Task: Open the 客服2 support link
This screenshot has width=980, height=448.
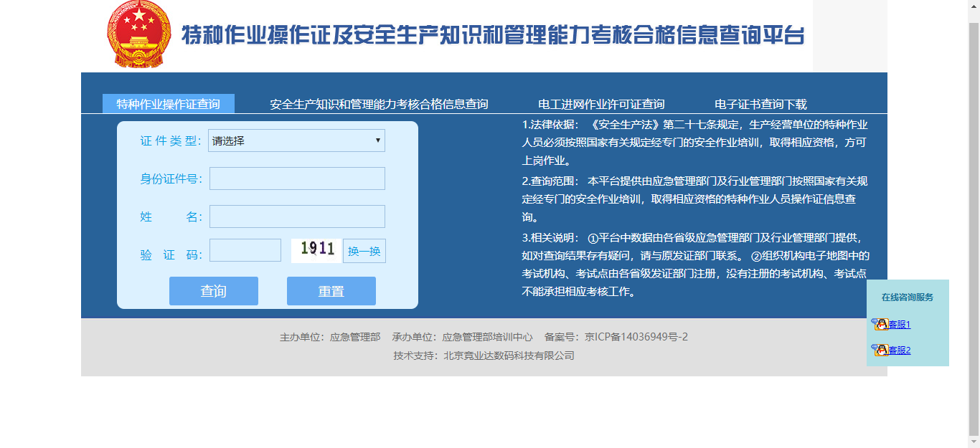Action: click(x=900, y=351)
